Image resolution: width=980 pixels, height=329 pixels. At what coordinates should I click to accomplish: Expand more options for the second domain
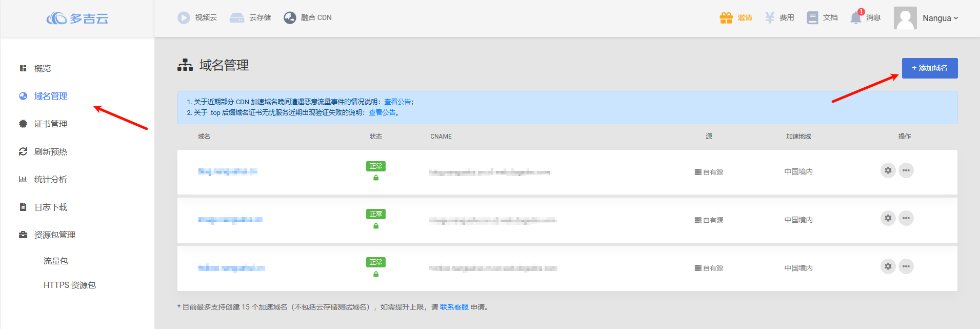point(906,218)
